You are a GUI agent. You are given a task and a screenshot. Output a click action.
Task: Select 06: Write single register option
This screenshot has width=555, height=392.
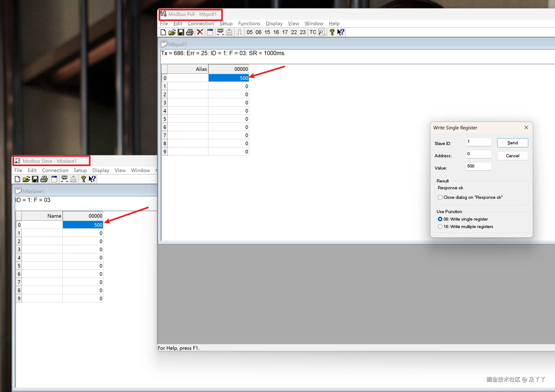440,219
